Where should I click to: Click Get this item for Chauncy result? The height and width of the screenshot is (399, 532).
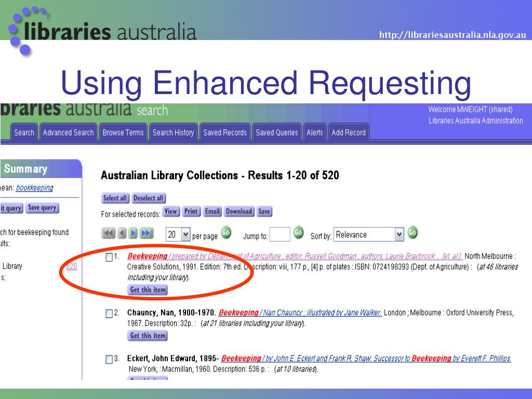point(148,336)
